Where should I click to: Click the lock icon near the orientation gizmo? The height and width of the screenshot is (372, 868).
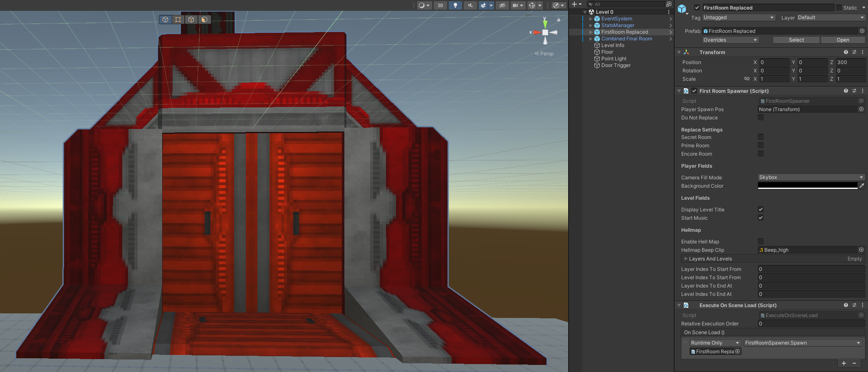[x=559, y=20]
